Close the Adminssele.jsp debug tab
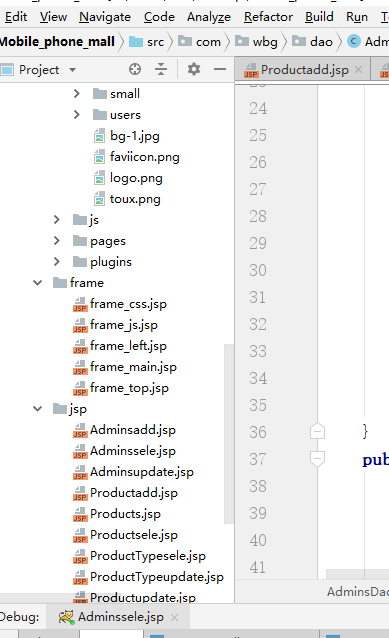Viewport: 389px width, 638px height. click(x=175, y=617)
